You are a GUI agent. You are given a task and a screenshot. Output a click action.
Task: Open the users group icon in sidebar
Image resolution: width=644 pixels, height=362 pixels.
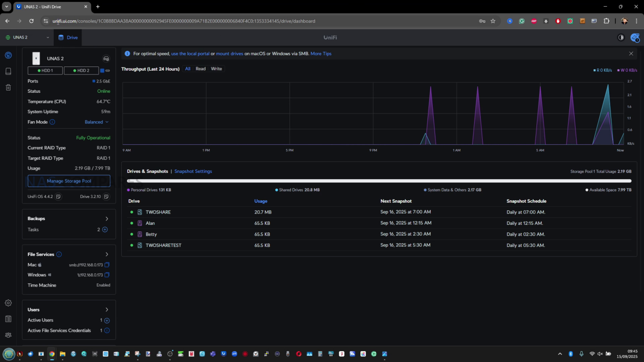pyautogui.click(x=8, y=335)
